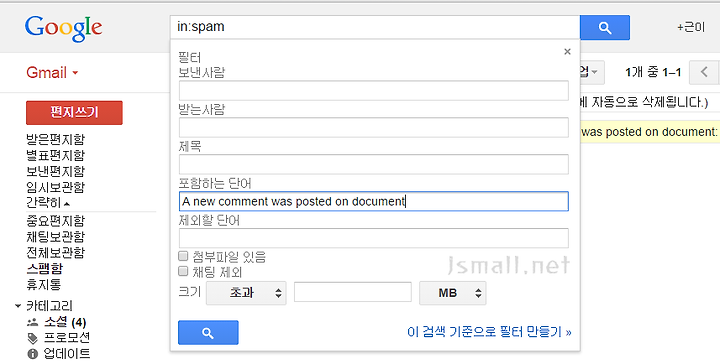Click the blue search button beside the search box
720x364 pixels.
pos(605,28)
